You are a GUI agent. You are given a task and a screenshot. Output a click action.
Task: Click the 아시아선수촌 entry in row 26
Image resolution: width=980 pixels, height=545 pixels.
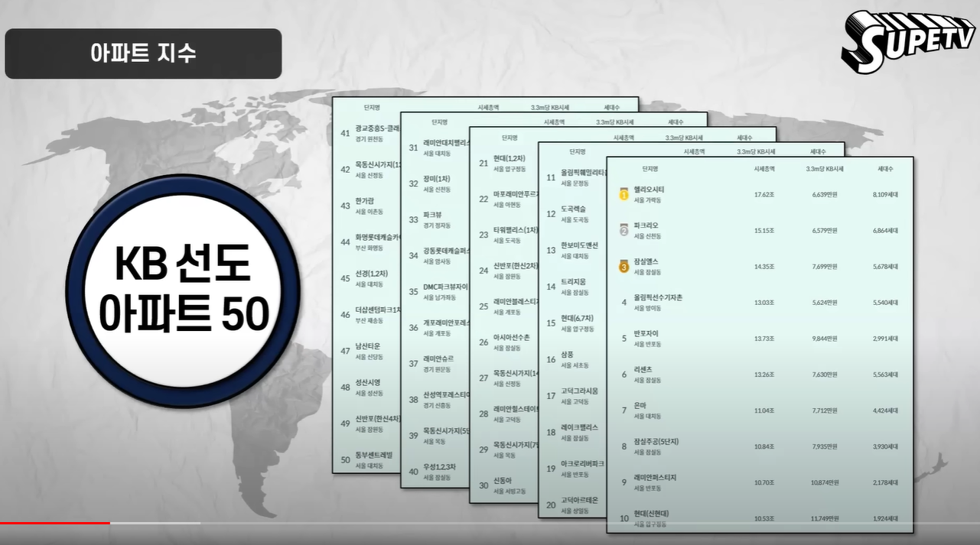point(511,337)
